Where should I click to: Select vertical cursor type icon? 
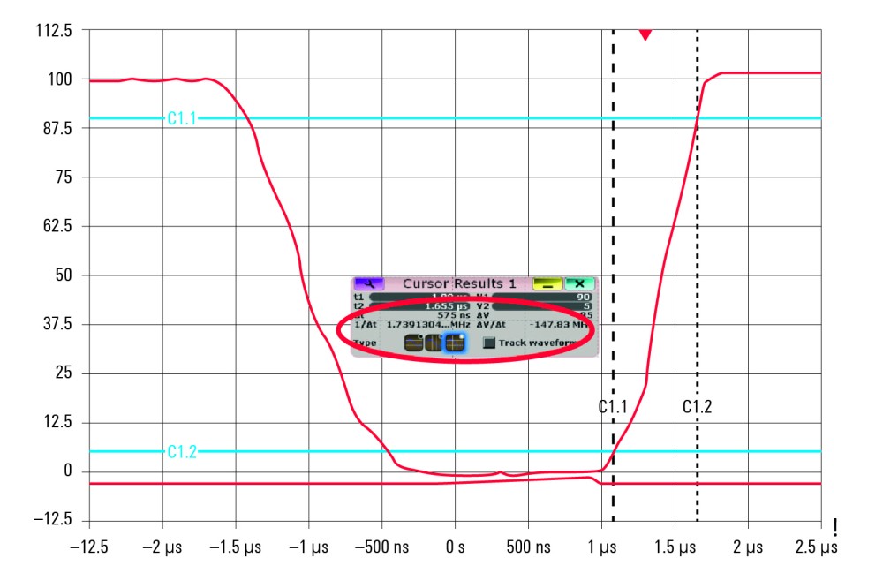point(434,343)
